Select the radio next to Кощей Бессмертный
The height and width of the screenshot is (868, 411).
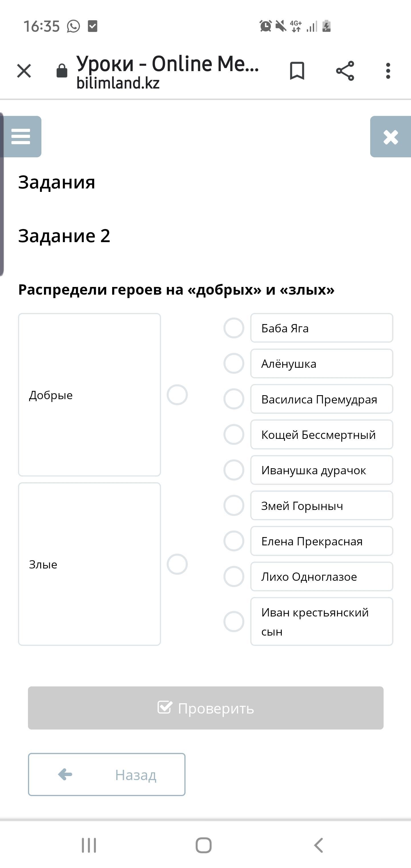click(234, 434)
